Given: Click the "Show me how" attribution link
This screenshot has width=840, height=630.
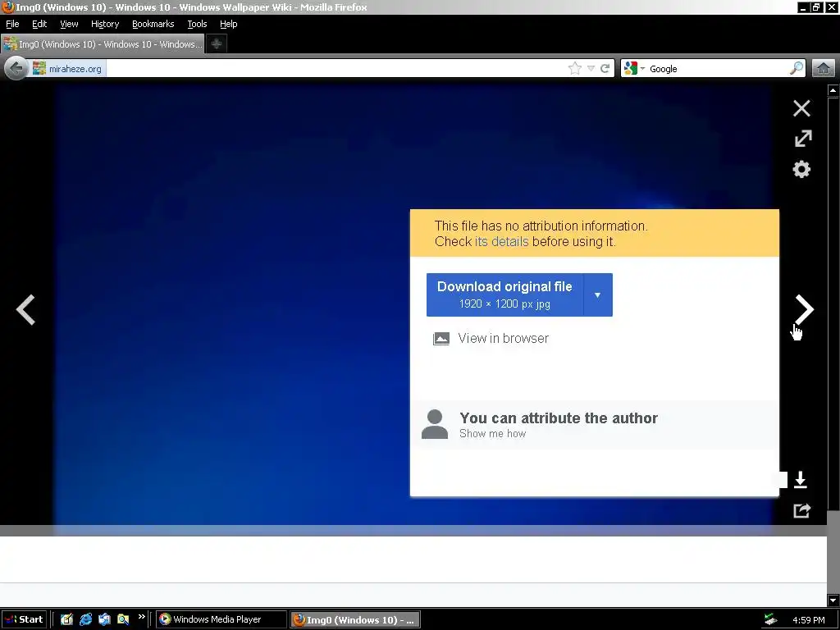Looking at the screenshot, I should pyautogui.click(x=492, y=433).
